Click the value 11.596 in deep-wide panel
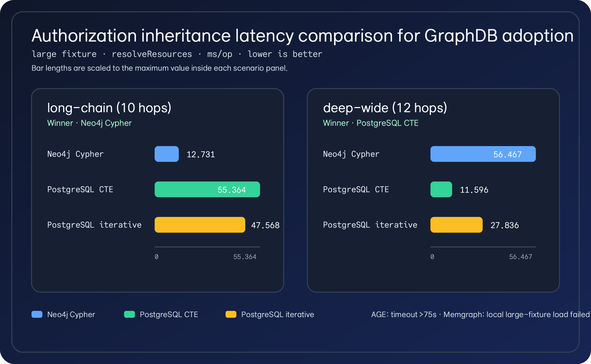 474,190
